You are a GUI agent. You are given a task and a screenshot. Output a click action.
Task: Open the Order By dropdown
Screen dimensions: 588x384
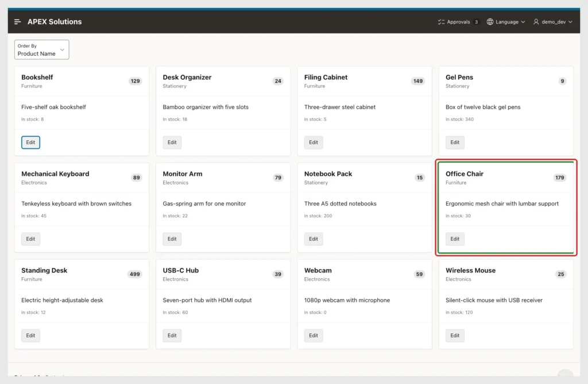41,49
